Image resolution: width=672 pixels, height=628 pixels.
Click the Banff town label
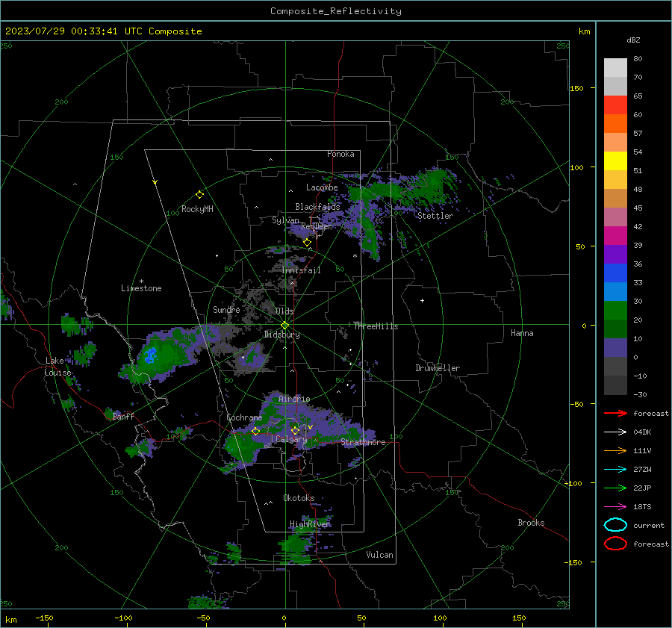click(123, 416)
